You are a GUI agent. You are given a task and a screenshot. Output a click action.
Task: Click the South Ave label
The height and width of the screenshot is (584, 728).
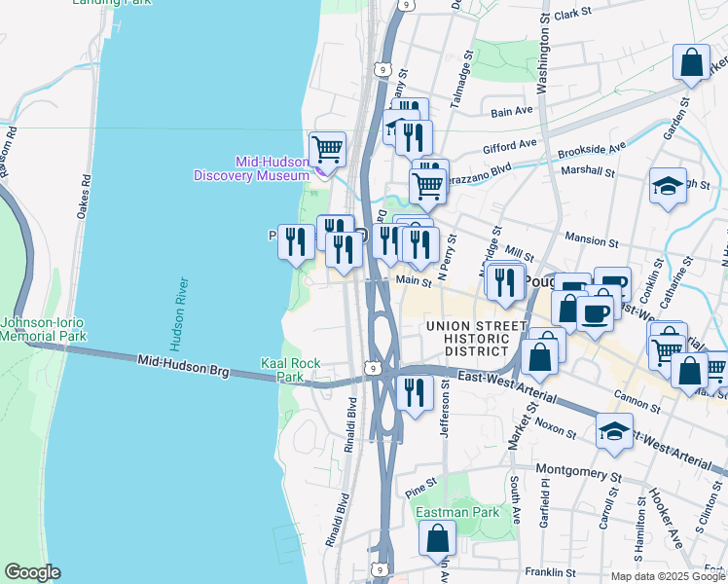[515, 500]
